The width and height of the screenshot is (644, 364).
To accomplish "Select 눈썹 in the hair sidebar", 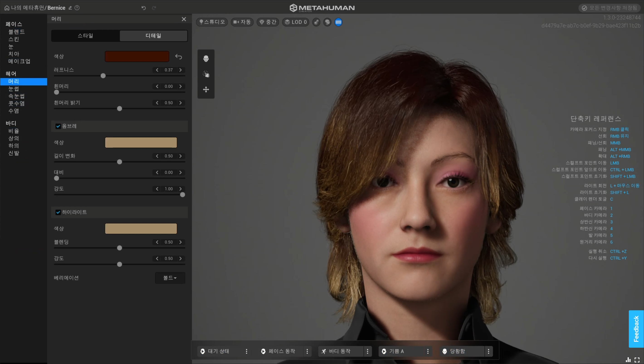I will 14,89.
